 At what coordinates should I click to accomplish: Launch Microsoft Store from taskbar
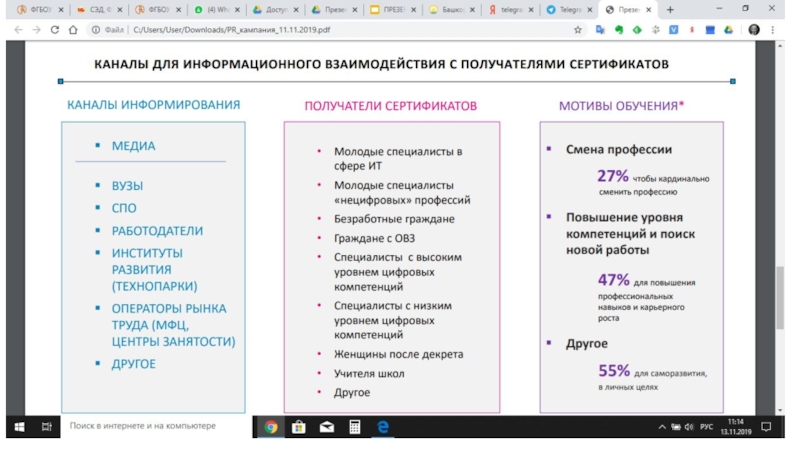coord(298,427)
